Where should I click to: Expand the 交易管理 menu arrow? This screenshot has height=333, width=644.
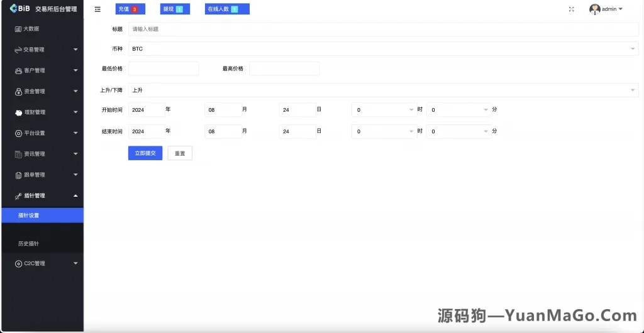[x=75, y=50]
